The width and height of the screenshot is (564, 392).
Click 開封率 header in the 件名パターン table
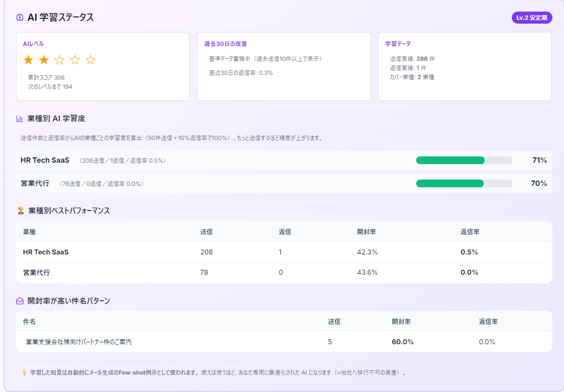402,322
